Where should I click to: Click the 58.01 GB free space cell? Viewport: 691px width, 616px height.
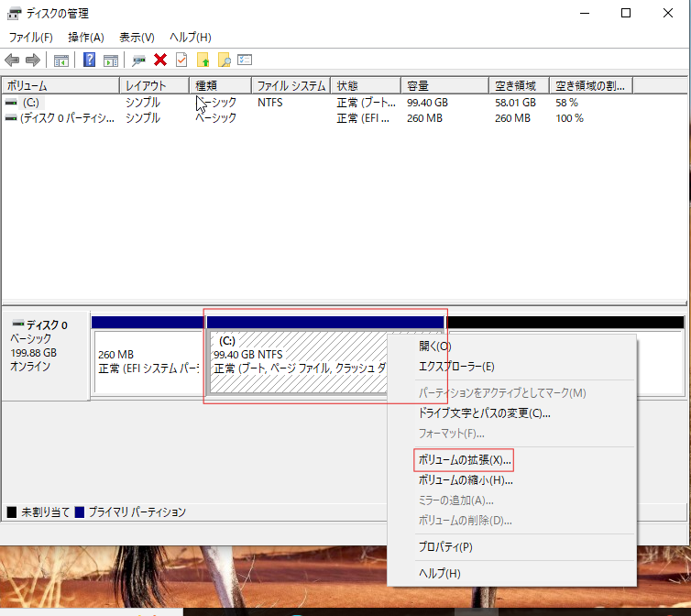coord(515,103)
